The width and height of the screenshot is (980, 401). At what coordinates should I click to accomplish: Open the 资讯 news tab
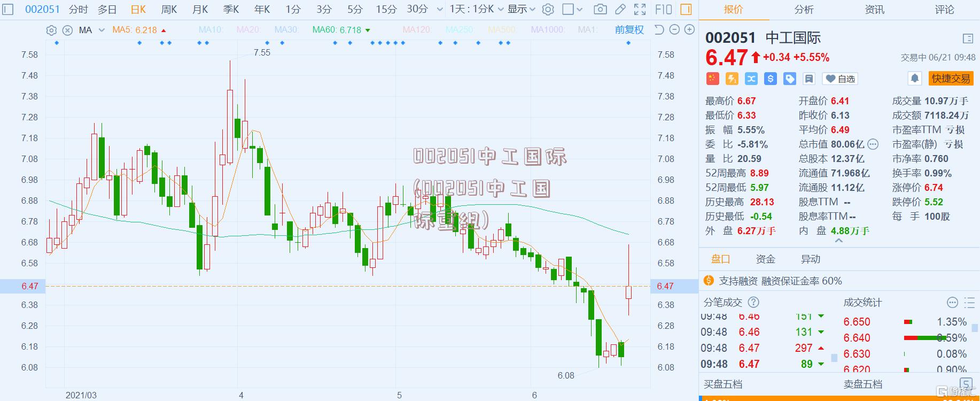874,10
